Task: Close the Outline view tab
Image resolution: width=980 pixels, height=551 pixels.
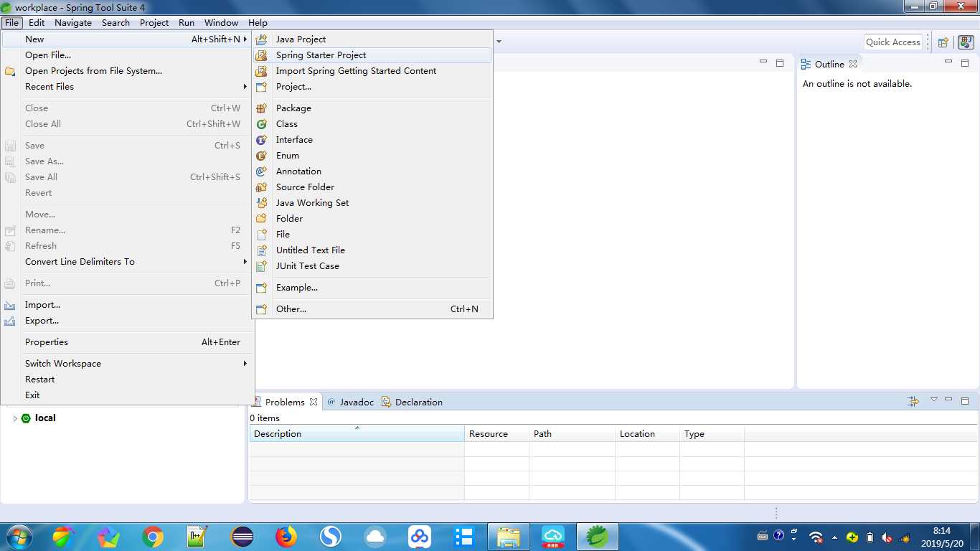Action: click(x=853, y=64)
